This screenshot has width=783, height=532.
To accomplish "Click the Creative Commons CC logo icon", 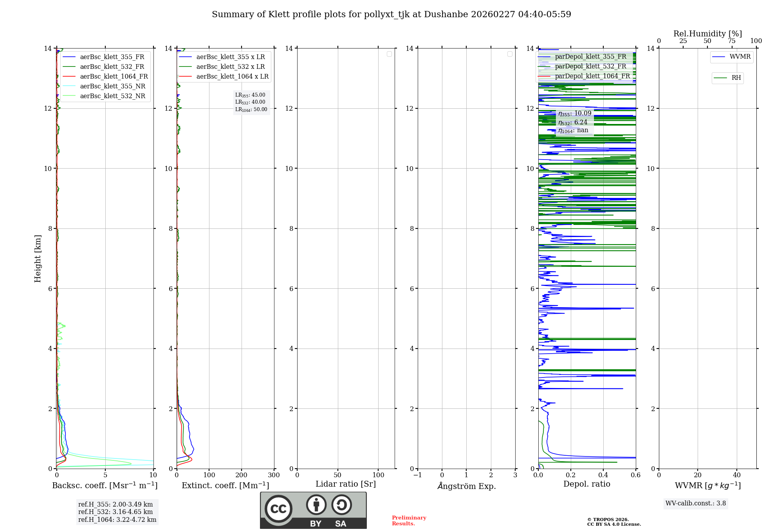I will point(278,509).
